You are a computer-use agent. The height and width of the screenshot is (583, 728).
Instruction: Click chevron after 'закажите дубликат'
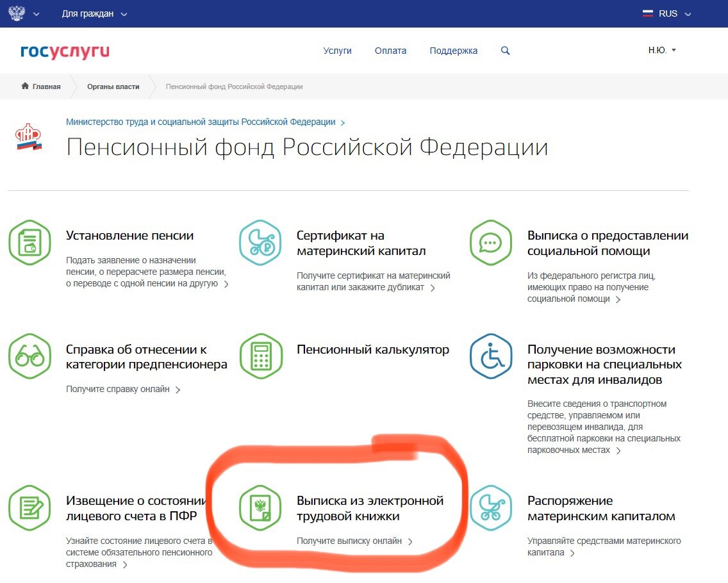click(433, 288)
